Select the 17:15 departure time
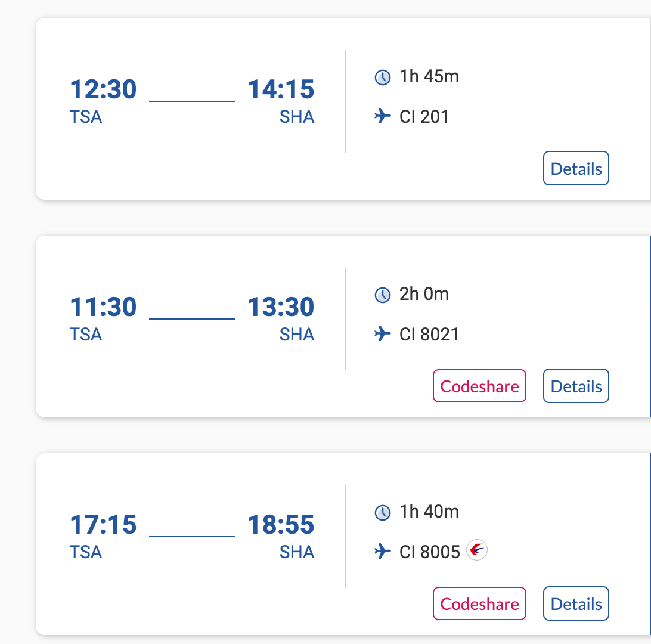Image resolution: width=651 pixels, height=644 pixels. [x=103, y=525]
